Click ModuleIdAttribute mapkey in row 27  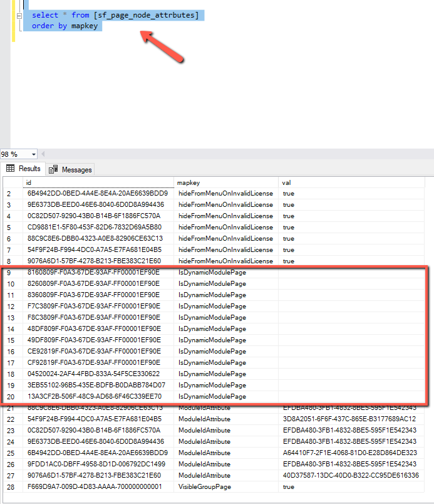[x=226, y=475]
